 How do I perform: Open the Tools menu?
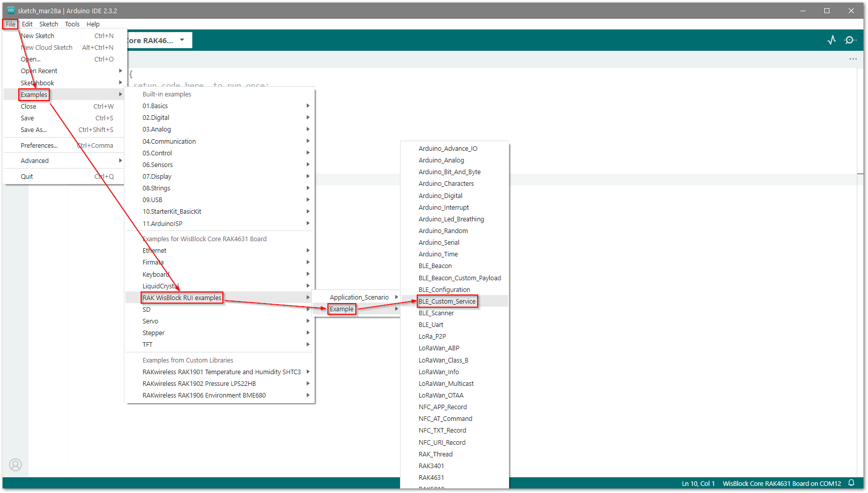coord(72,24)
